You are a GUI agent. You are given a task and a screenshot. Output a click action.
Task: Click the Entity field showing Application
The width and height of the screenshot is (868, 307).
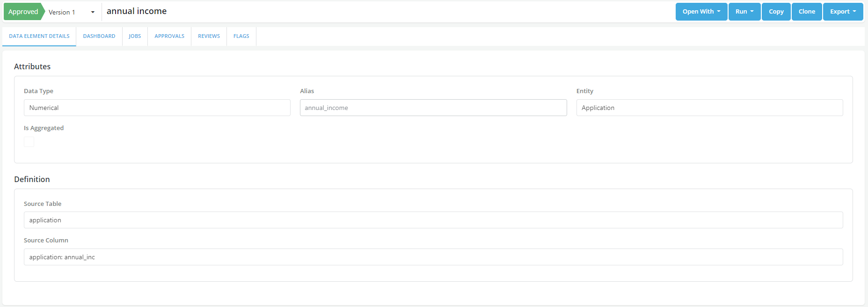tap(709, 108)
